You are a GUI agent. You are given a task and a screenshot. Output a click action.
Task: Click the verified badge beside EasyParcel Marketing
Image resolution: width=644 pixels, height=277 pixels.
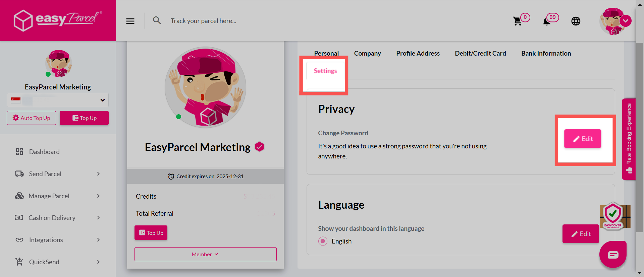[x=259, y=147]
